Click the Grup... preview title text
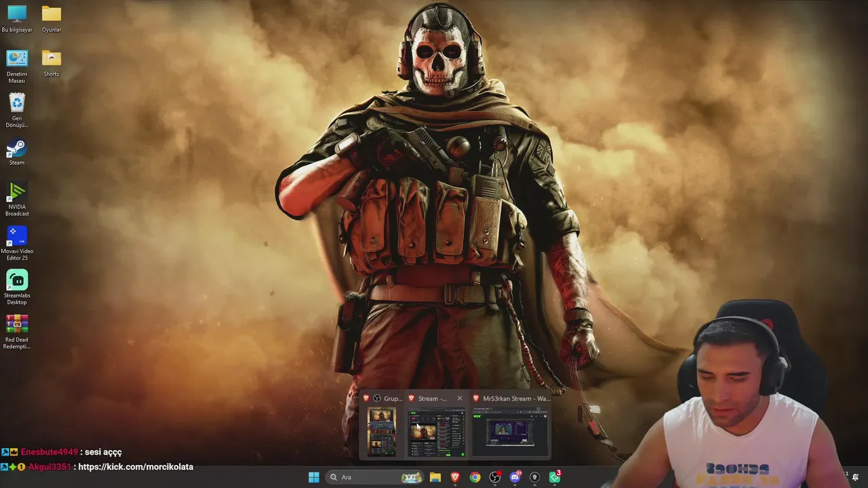Image resolution: width=868 pixels, height=488 pixels. (393, 399)
